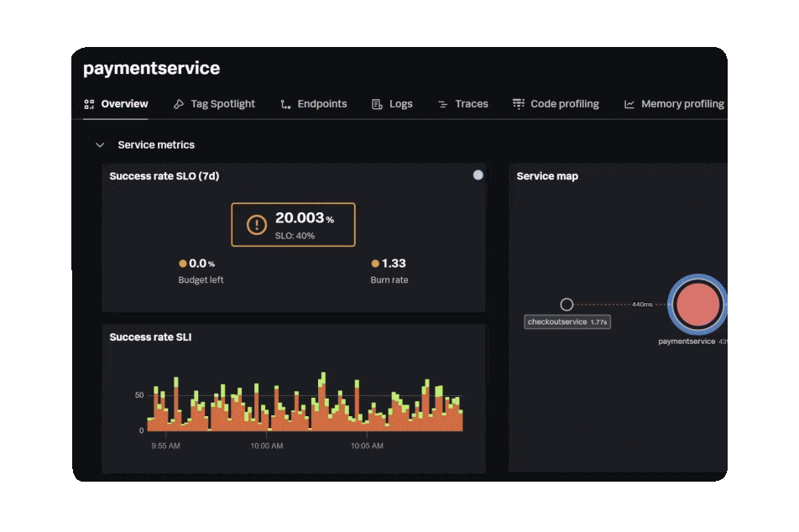
Task: Click the orange dot beside Burn rate
Action: tap(374, 263)
